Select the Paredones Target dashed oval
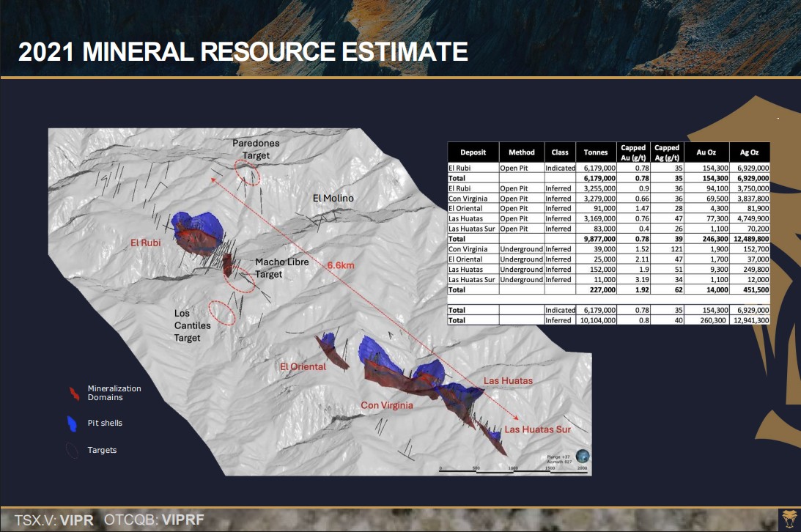The image size is (801, 532). point(247,173)
